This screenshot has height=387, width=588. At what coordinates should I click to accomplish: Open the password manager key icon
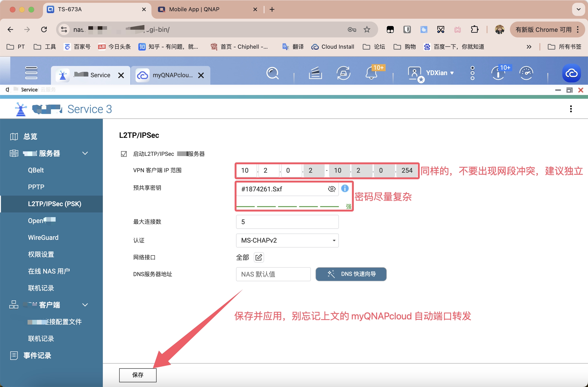pyautogui.click(x=352, y=30)
